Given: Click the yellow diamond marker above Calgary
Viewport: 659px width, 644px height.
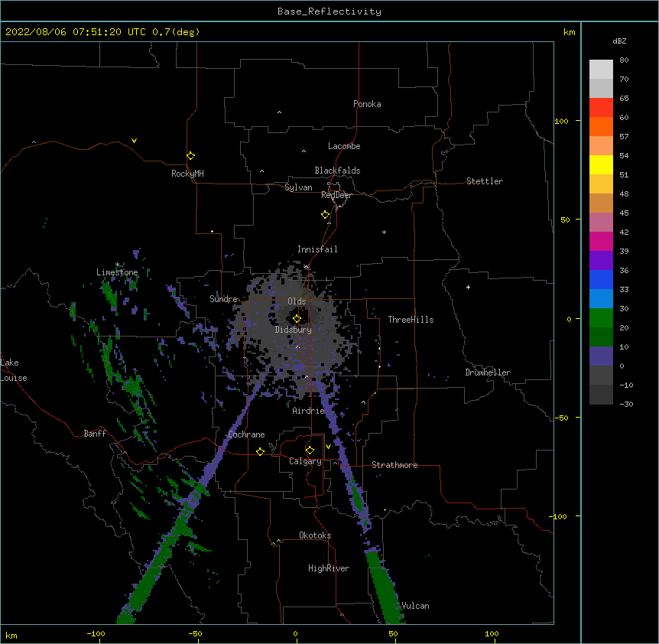Looking at the screenshot, I should pyautogui.click(x=310, y=450).
